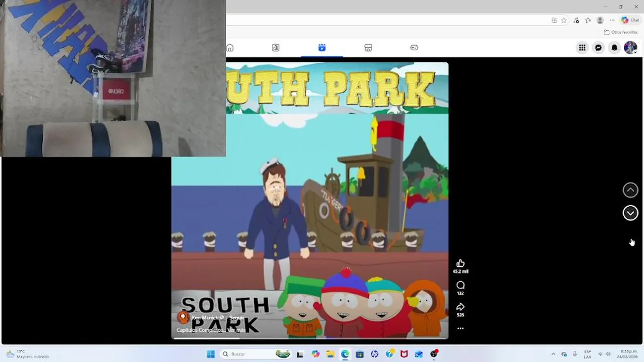The image size is (644, 362).
Task: Select the Reels video tab
Action: pos(322,48)
